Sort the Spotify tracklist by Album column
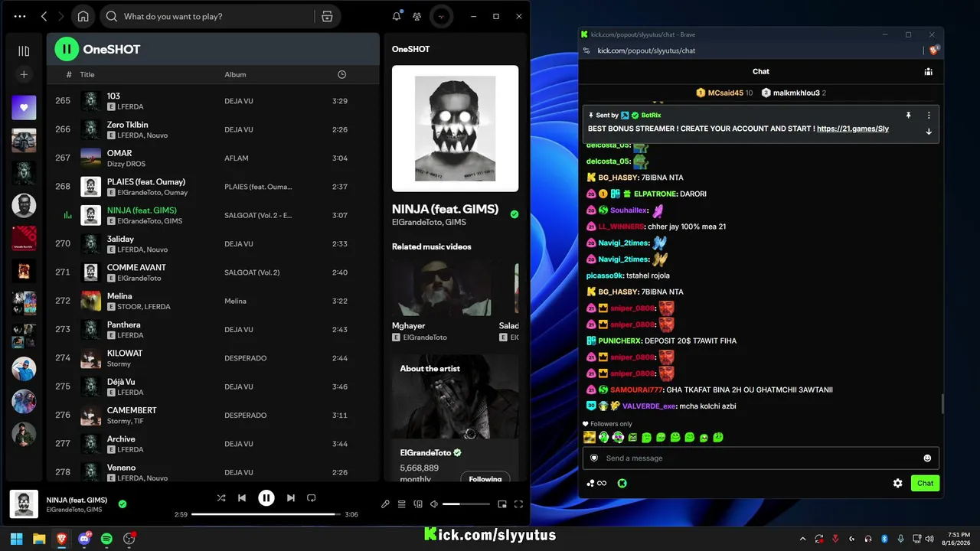The image size is (980, 551). (235, 74)
